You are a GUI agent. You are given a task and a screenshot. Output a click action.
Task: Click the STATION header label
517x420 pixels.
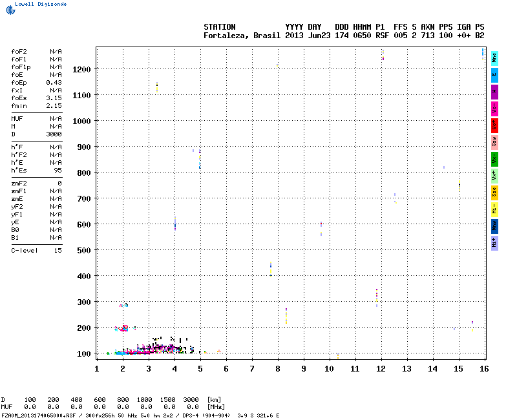(x=219, y=27)
